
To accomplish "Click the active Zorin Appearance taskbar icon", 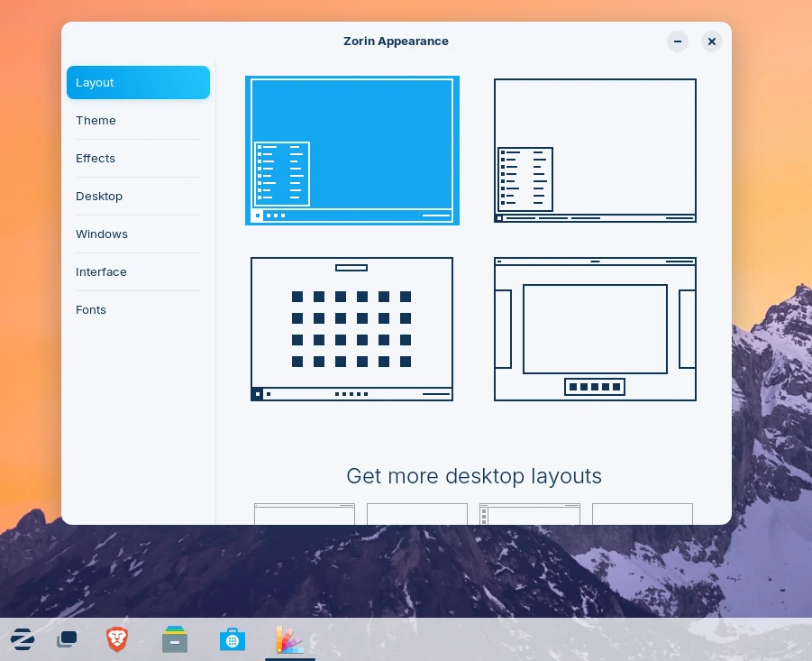I will point(289,639).
